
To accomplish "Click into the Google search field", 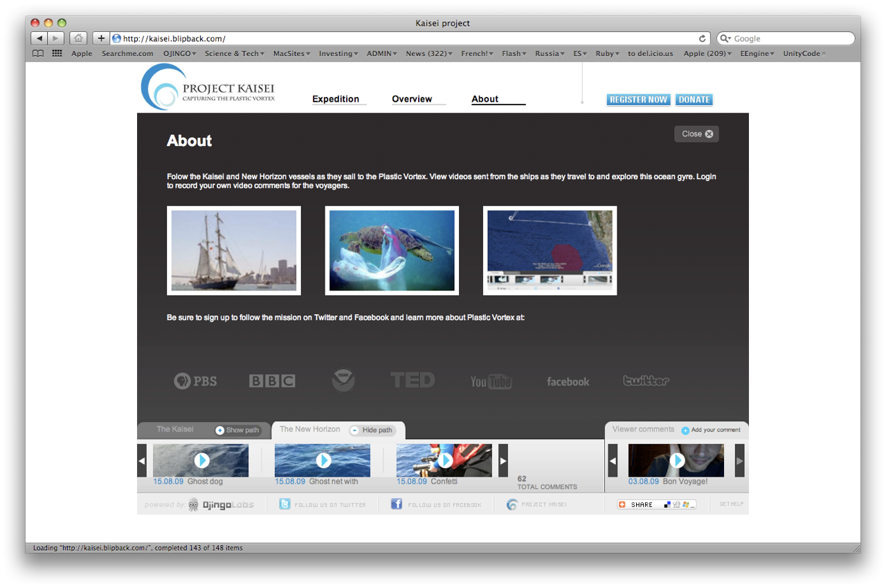I will [x=786, y=39].
